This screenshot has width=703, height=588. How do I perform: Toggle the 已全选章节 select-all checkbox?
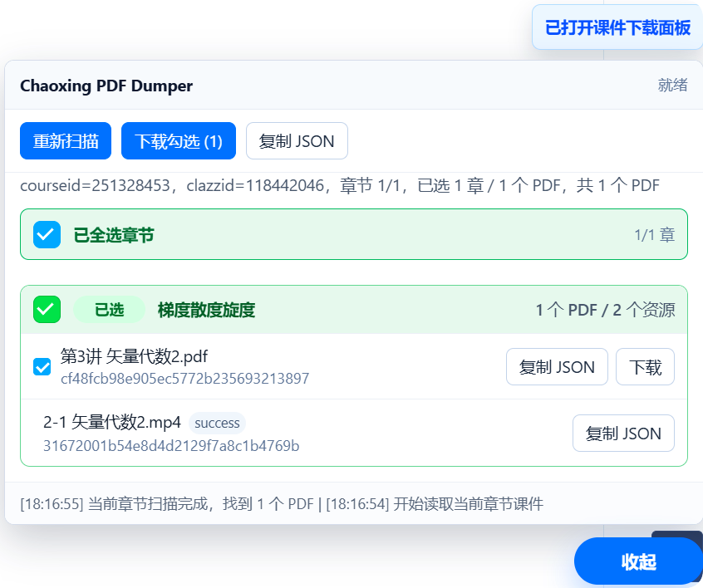pos(47,234)
